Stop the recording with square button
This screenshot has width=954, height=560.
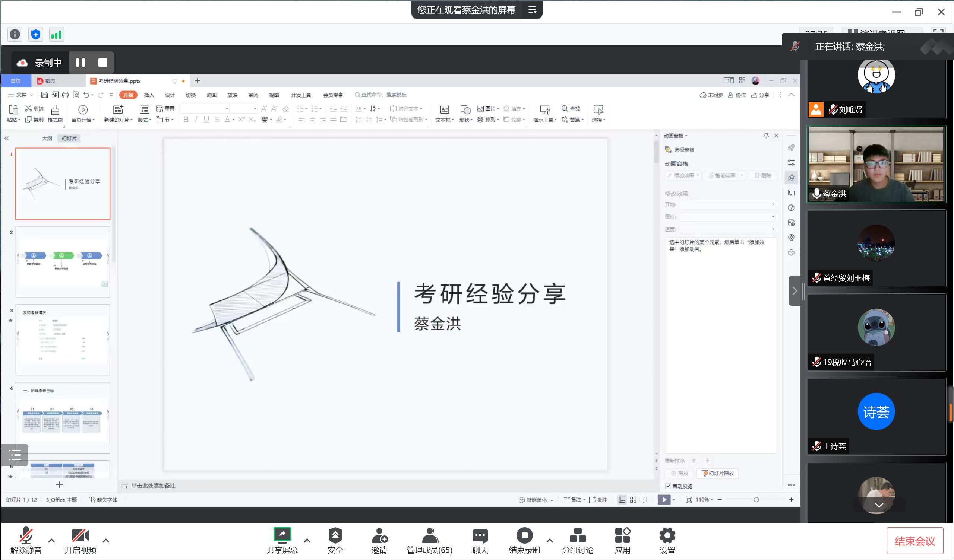click(102, 63)
